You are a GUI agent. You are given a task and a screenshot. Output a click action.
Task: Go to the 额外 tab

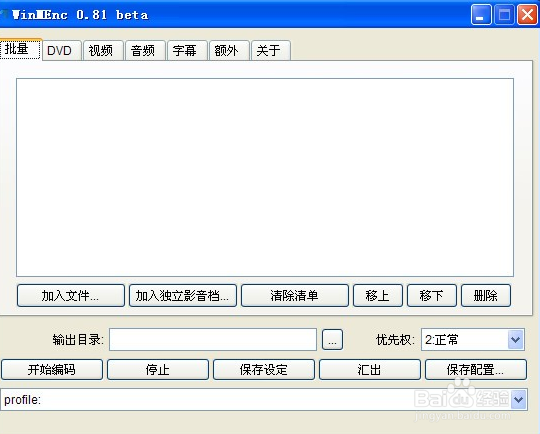[x=229, y=51]
